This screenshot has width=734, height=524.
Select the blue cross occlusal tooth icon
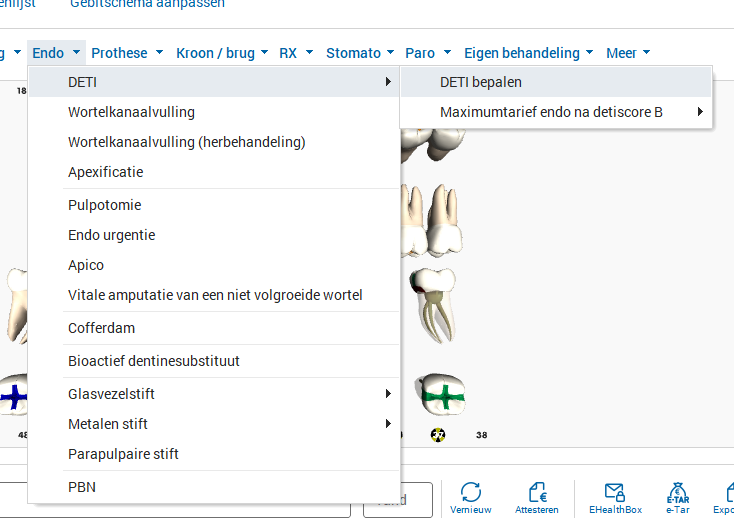pos(14,395)
